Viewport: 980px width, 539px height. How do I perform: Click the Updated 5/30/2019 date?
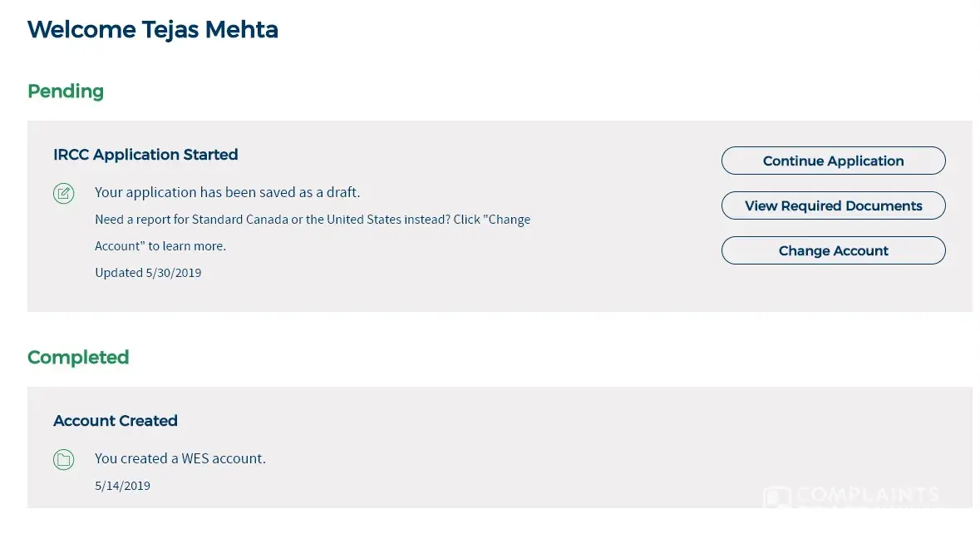pos(148,273)
